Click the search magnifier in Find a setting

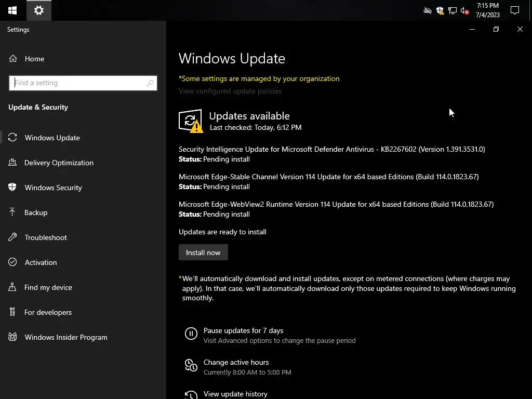(x=150, y=83)
